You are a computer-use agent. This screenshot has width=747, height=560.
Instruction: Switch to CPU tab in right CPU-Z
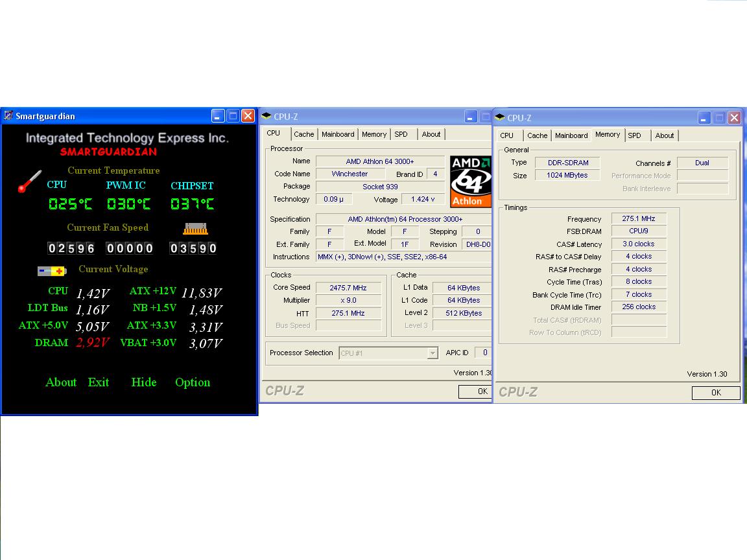(507, 135)
